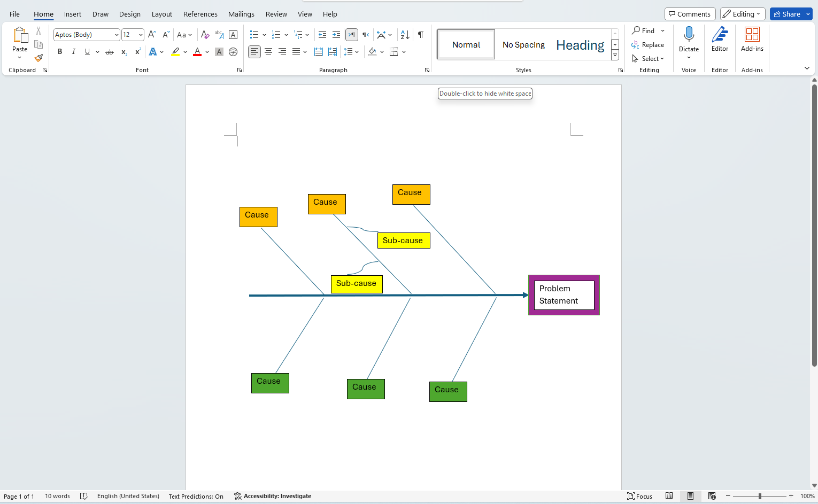Image resolution: width=818 pixels, height=504 pixels.
Task: Open the Mailings tab
Action: click(x=241, y=14)
